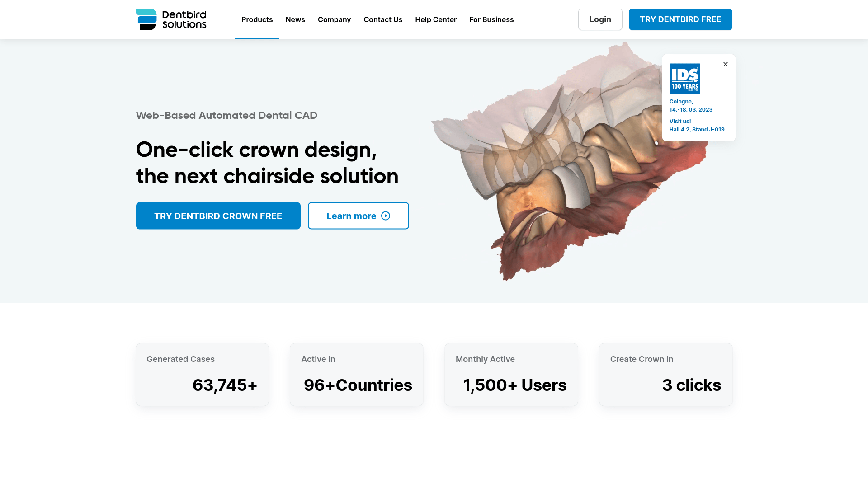The height and width of the screenshot is (488, 868).
Task: Open the For Business page
Action: pyautogui.click(x=491, y=19)
